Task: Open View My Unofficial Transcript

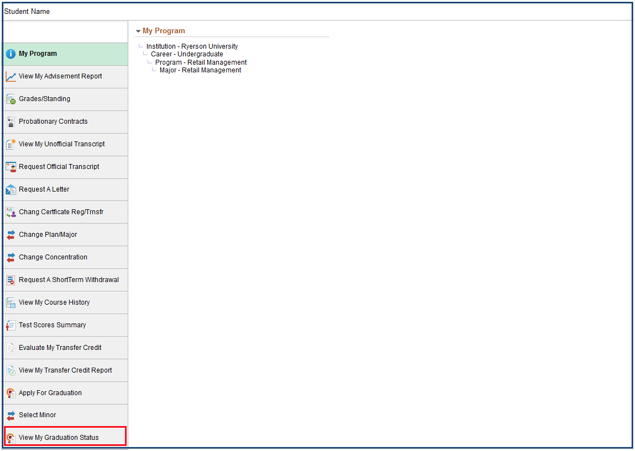Action: pyautogui.click(x=61, y=144)
